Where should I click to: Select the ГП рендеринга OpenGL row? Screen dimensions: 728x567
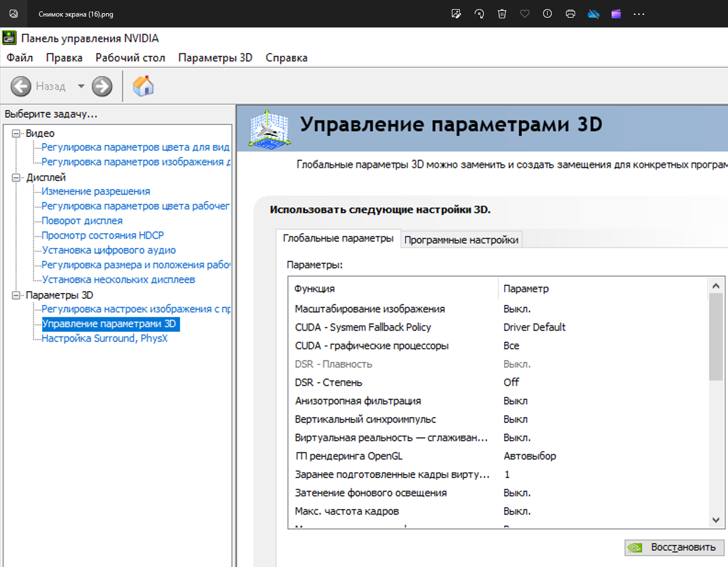(x=499, y=456)
